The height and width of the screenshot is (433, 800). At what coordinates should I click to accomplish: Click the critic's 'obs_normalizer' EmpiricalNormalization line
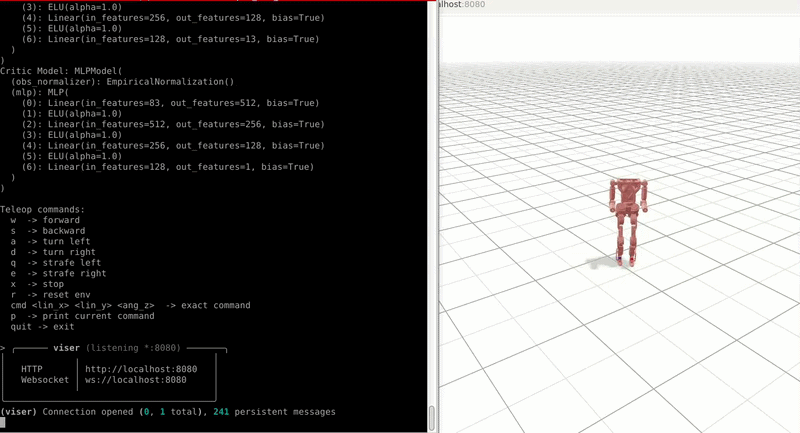pos(122,82)
